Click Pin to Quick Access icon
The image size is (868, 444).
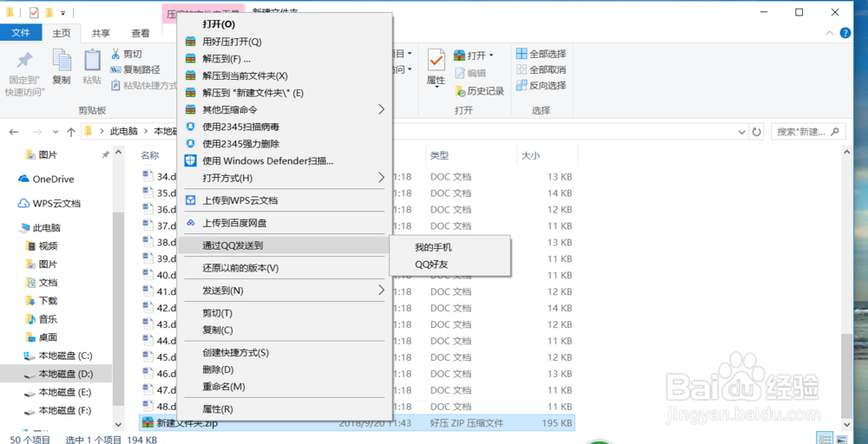point(25,61)
